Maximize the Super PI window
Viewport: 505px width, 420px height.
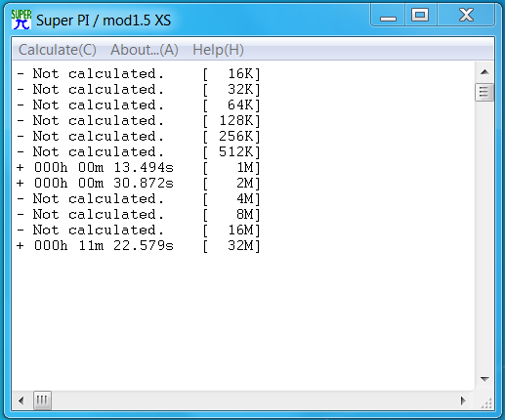[x=420, y=15]
